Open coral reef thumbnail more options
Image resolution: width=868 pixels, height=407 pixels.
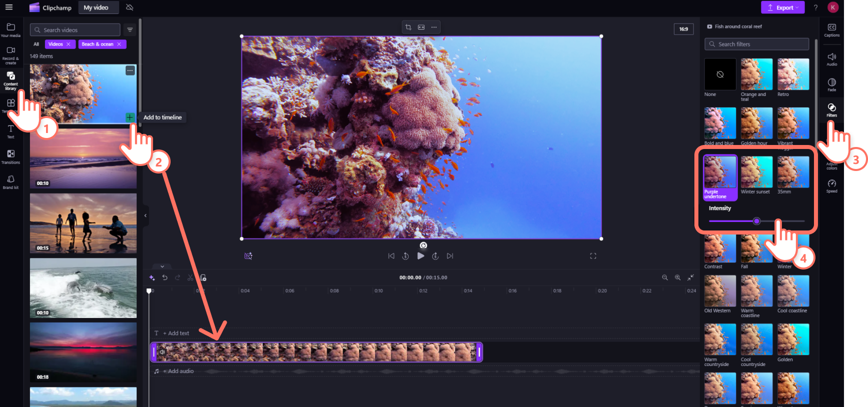130,70
